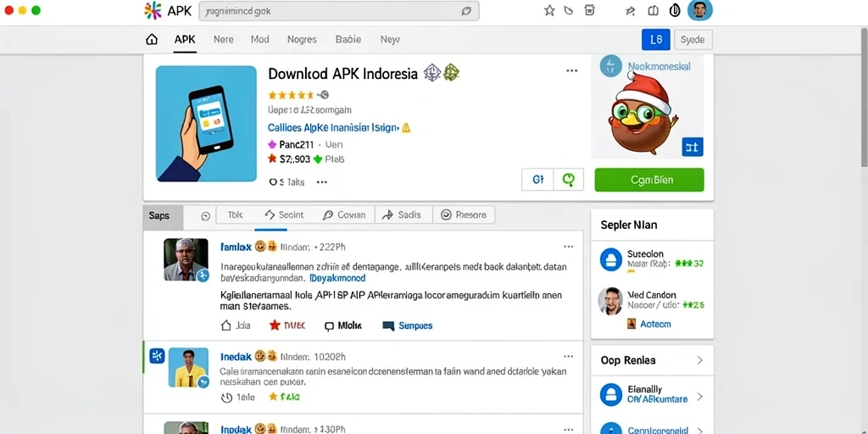Viewport: 868px width, 434px height.
Task: Switch to the Sadis tab
Action: point(402,214)
